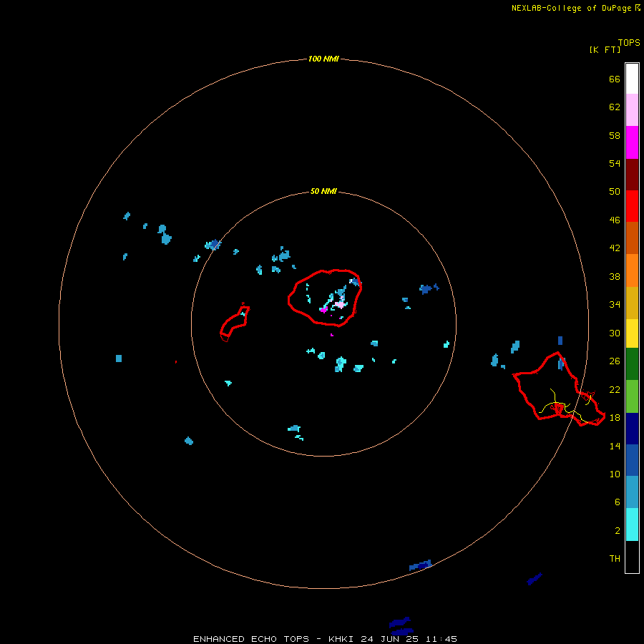Click the '50 NMI' range ring label
644x644 pixels.
coord(323,191)
